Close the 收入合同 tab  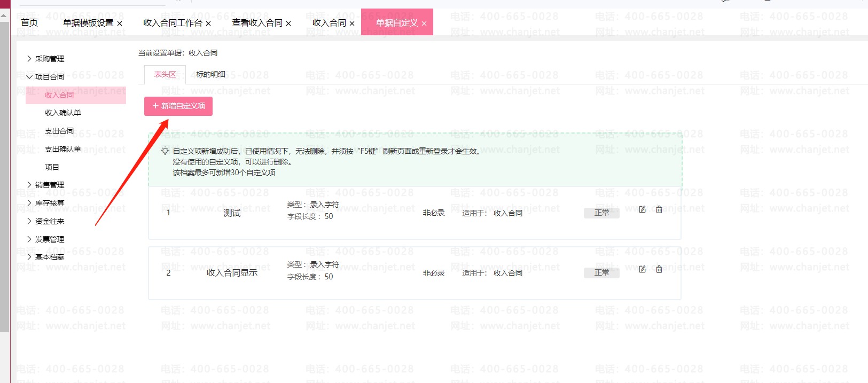[x=352, y=24]
